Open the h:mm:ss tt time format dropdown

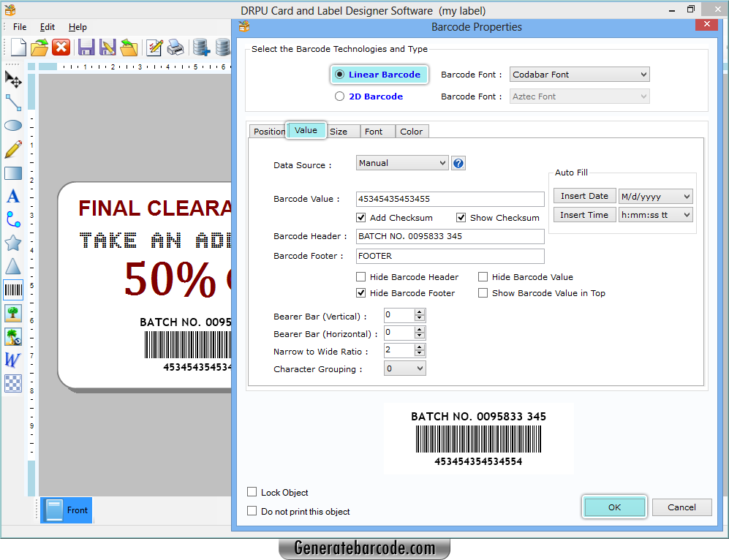656,215
